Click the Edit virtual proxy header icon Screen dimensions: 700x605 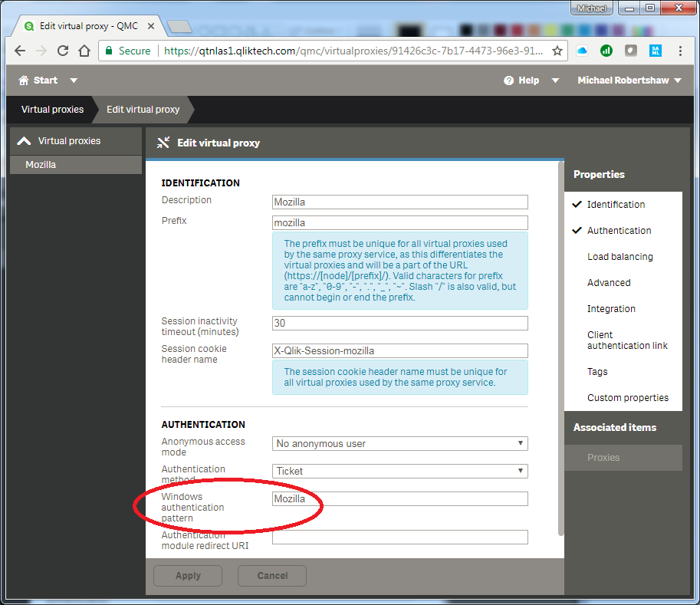click(163, 143)
